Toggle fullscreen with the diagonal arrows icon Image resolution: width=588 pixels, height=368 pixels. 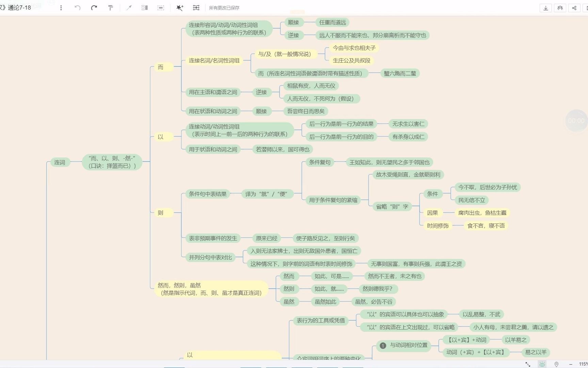528,364
